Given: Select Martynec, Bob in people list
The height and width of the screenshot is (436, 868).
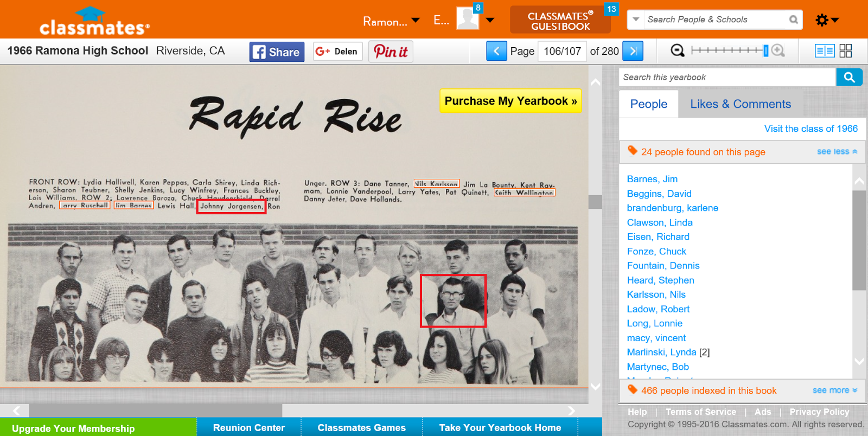Looking at the screenshot, I should [658, 367].
